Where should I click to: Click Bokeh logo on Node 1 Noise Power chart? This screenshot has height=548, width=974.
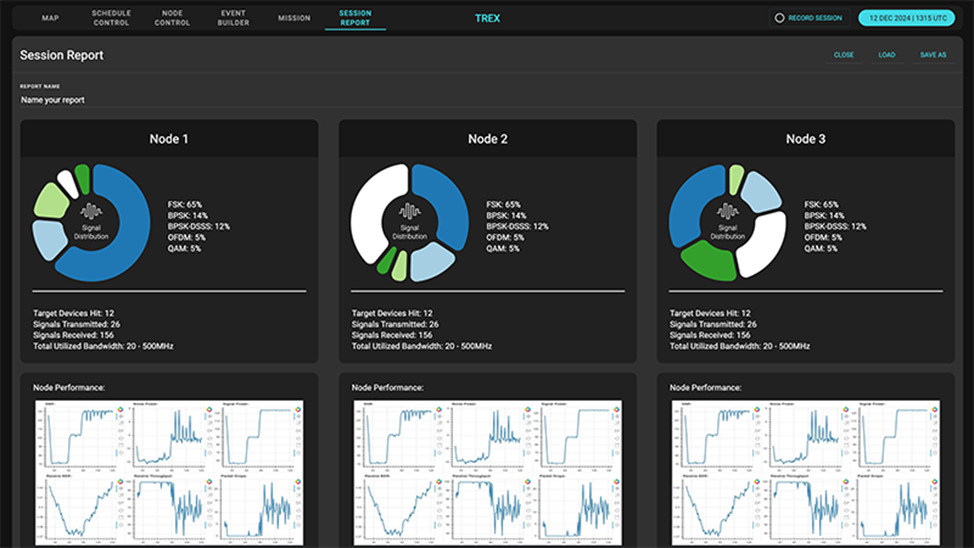208,408
